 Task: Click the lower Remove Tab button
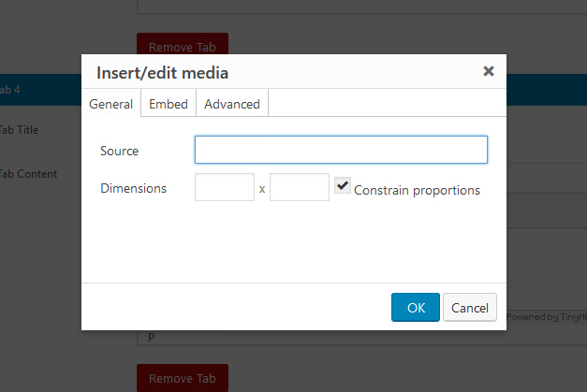183,378
